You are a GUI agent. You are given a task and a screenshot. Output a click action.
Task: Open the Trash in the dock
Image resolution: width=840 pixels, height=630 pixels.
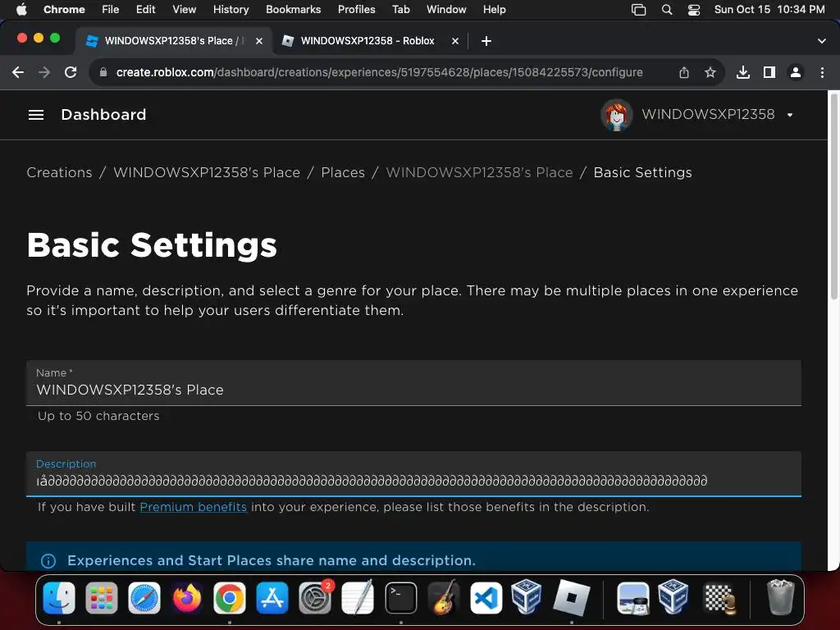[781, 598]
